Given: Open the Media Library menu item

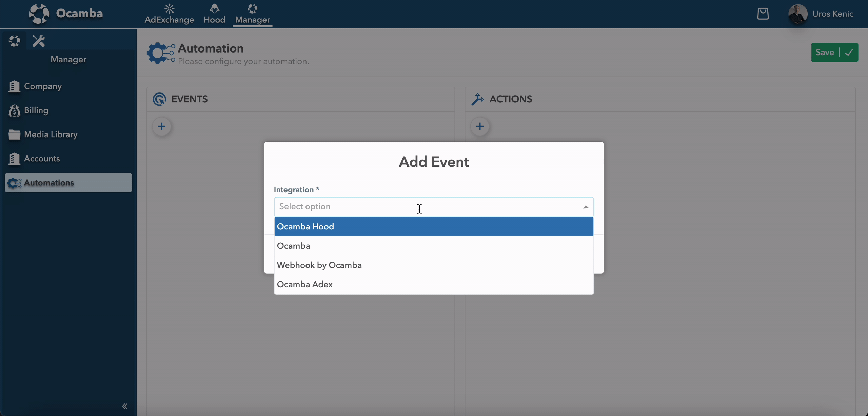Looking at the screenshot, I should coord(68,134).
